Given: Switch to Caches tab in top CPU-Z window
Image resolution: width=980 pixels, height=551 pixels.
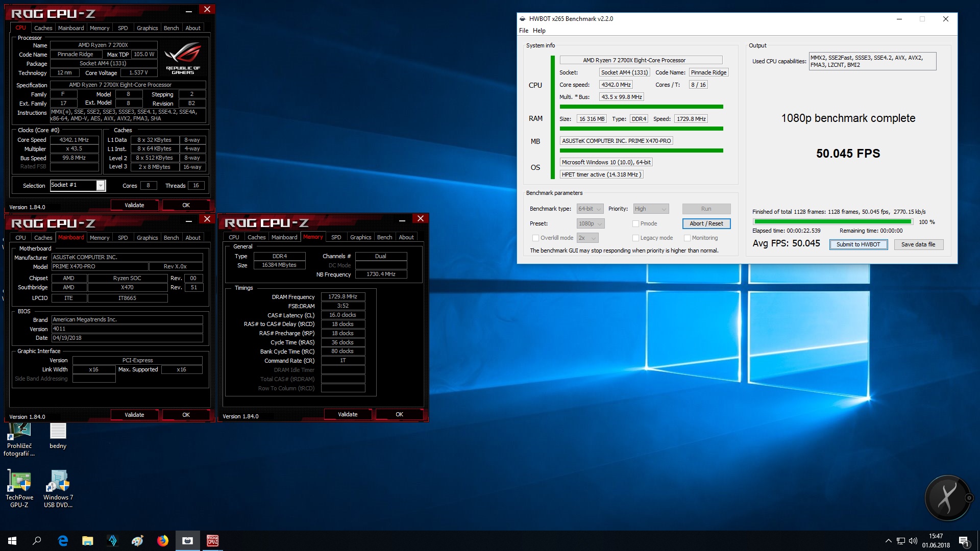Looking at the screenshot, I should [43, 28].
